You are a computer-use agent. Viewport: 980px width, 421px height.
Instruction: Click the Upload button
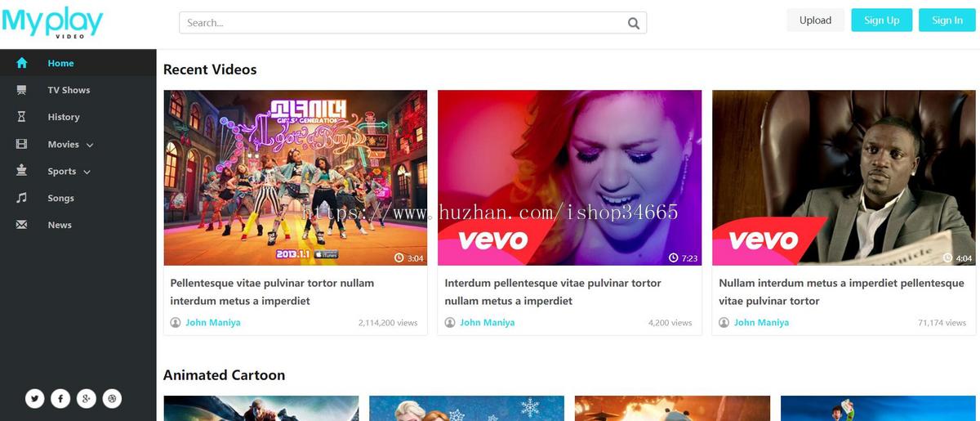click(815, 20)
